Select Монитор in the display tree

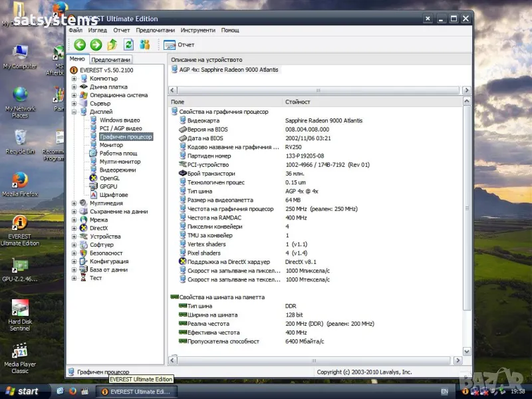click(x=111, y=145)
